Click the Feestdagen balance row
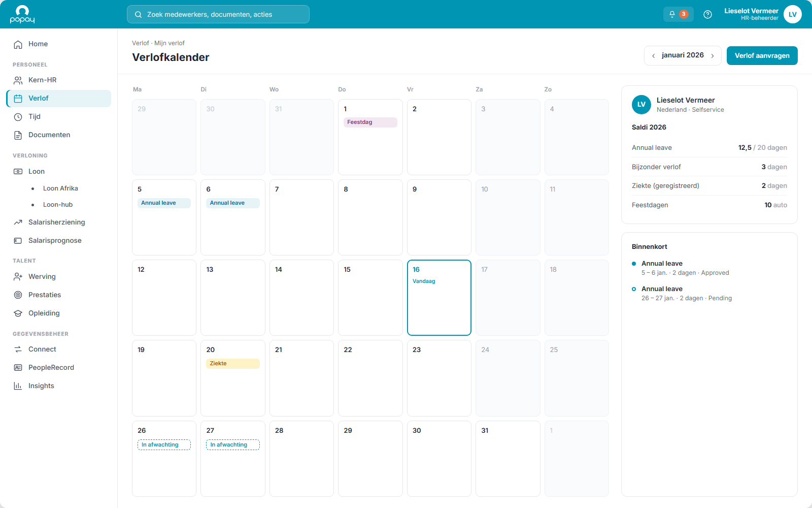The height and width of the screenshot is (508, 812). coord(709,205)
